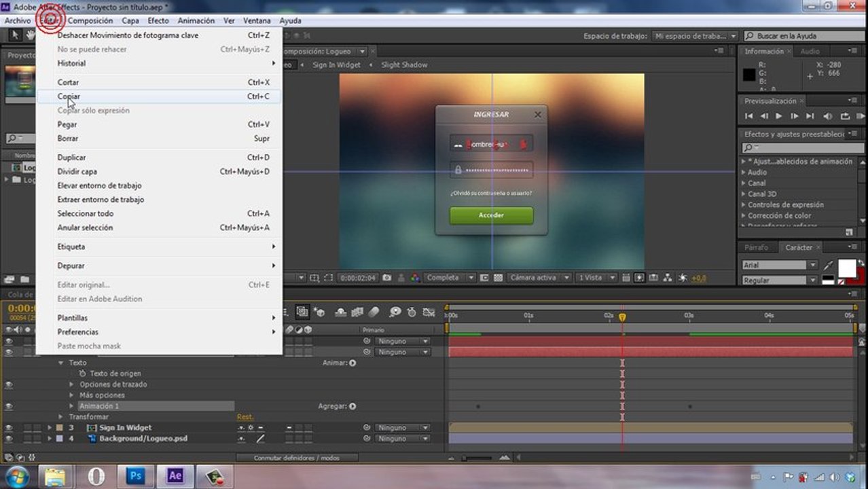868x489 pixels.
Task: Toggle pixel aspect ratio correction icon
Action: 626,278
